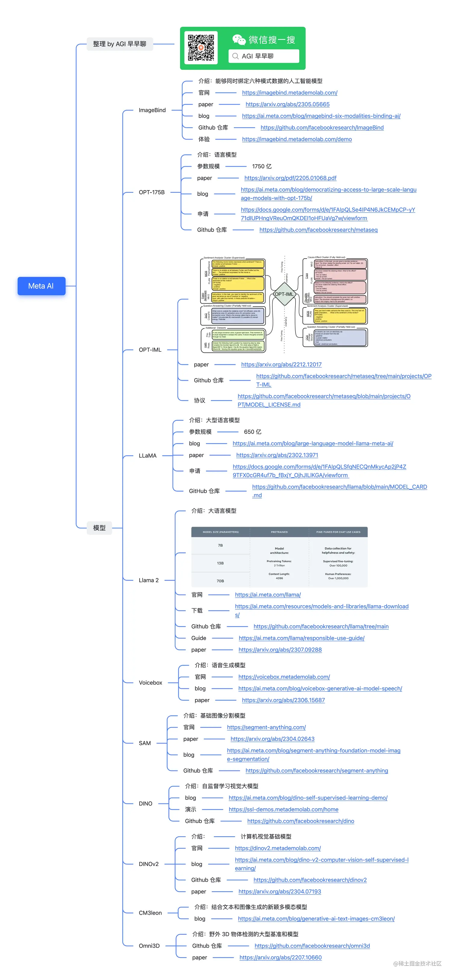Open the facebookresearch/metaseq GitHub link
Image resolution: width=455 pixels, height=980 pixels.
pyautogui.click(x=318, y=230)
